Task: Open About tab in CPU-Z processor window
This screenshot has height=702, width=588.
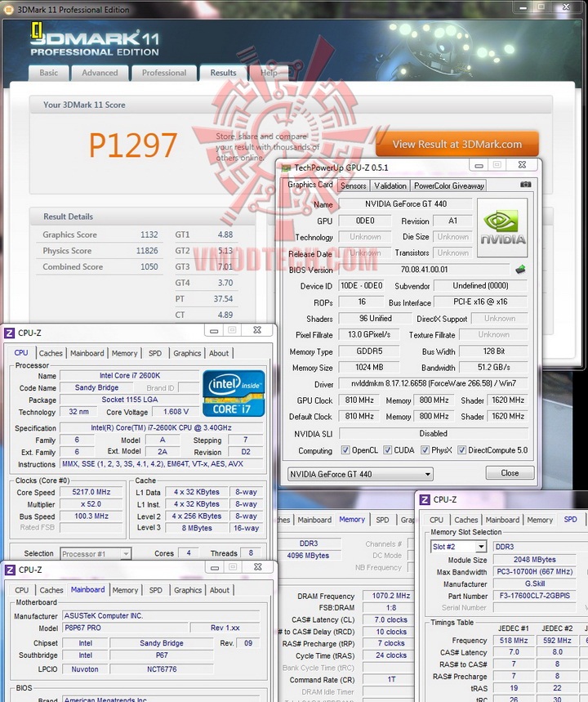Action: point(219,353)
